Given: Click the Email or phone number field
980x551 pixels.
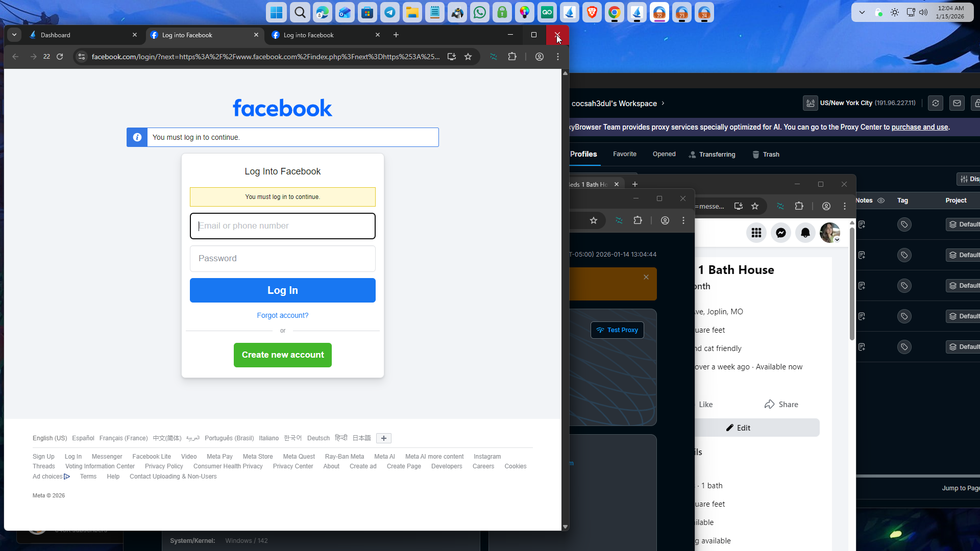Looking at the screenshot, I should click(282, 226).
